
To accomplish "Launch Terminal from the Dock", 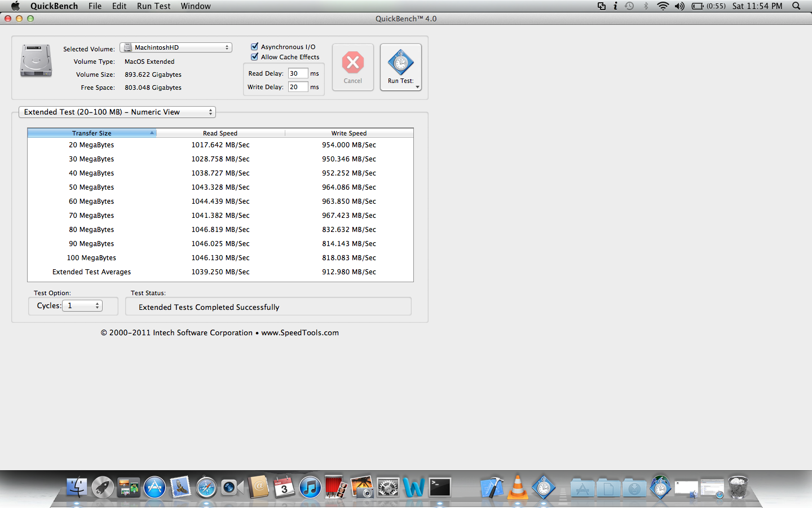I will (x=440, y=487).
